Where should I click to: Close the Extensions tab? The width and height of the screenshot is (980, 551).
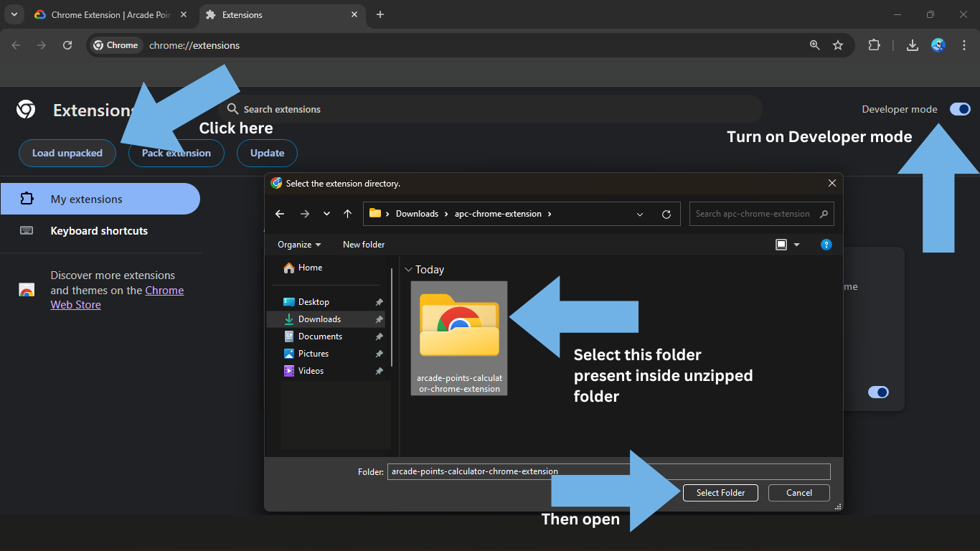(x=354, y=14)
